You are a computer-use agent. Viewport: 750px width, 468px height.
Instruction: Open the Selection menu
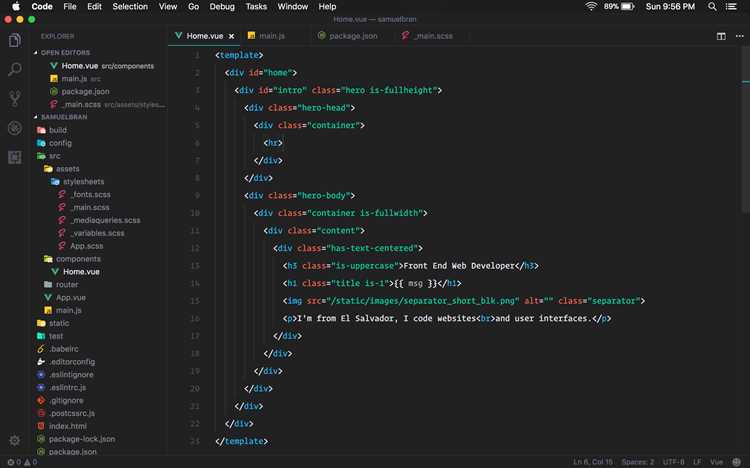coord(130,7)
